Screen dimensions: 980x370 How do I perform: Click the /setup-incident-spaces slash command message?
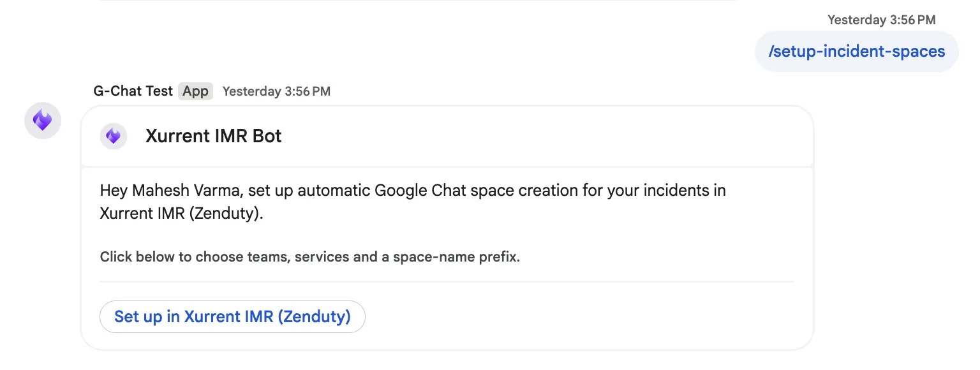(x=856, y=51)
